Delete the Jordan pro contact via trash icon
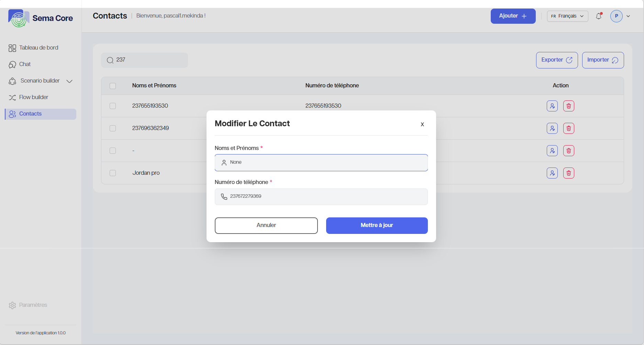This screenshot has width=644, height=345. point(568,173)
